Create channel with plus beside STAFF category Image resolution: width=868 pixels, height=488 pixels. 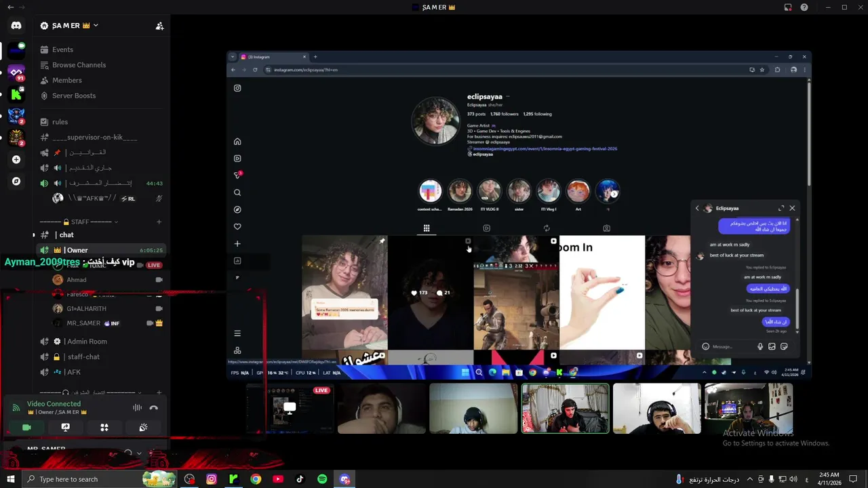click(159, 222)
